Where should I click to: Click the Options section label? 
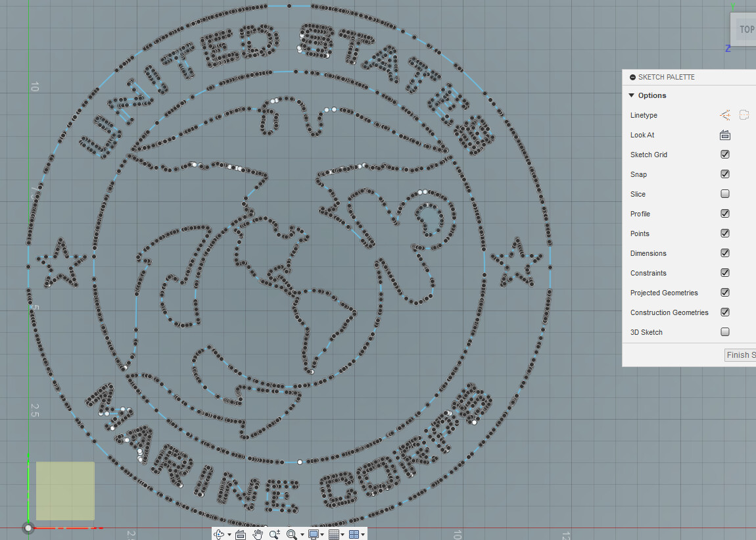[652, 95]
